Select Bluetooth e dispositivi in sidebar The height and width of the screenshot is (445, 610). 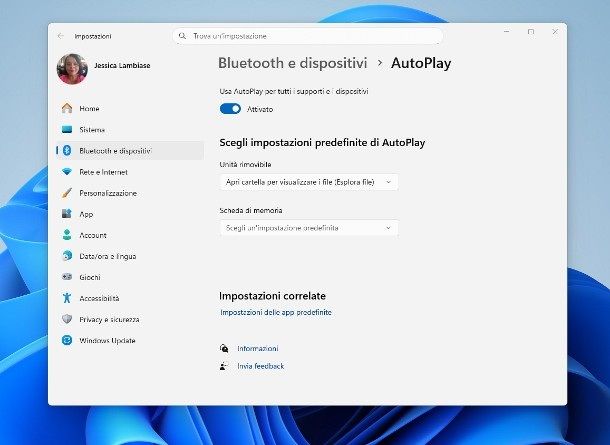114,150
